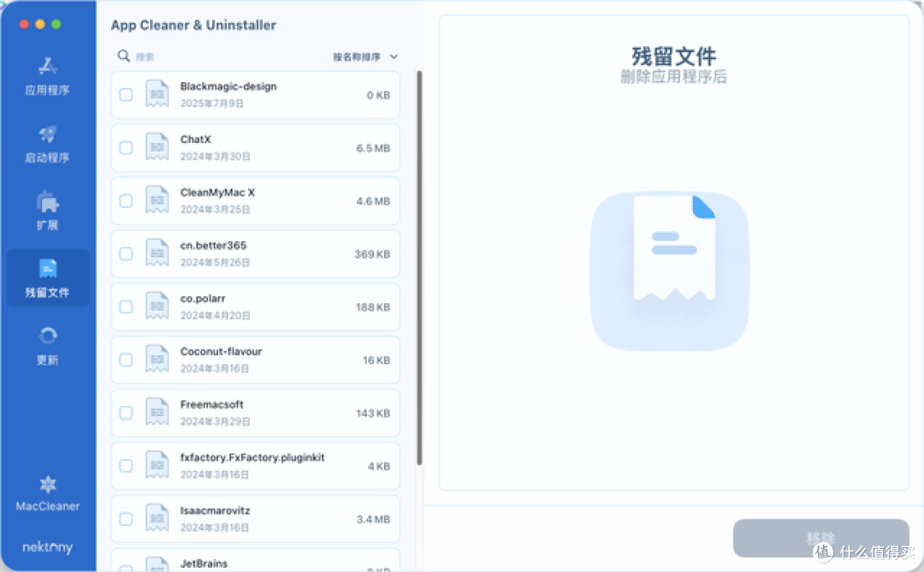Click the 188 KB size value
The height and width of the screenshot is (572, 924).
click(x=373, y=307)
